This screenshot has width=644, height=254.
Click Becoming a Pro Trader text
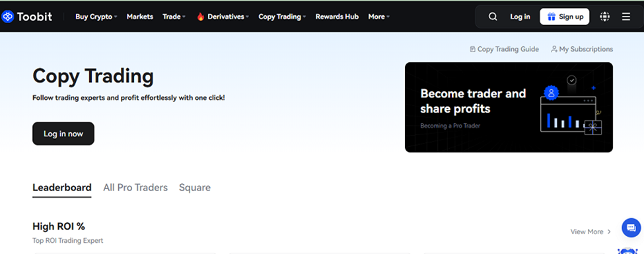(x=450, y=126)
